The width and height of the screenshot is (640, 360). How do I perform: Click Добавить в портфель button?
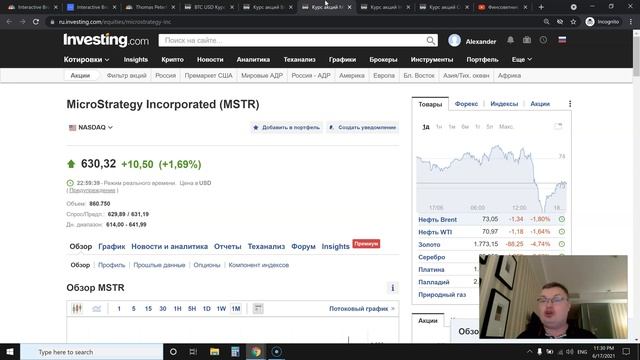[x=287, y=127]
